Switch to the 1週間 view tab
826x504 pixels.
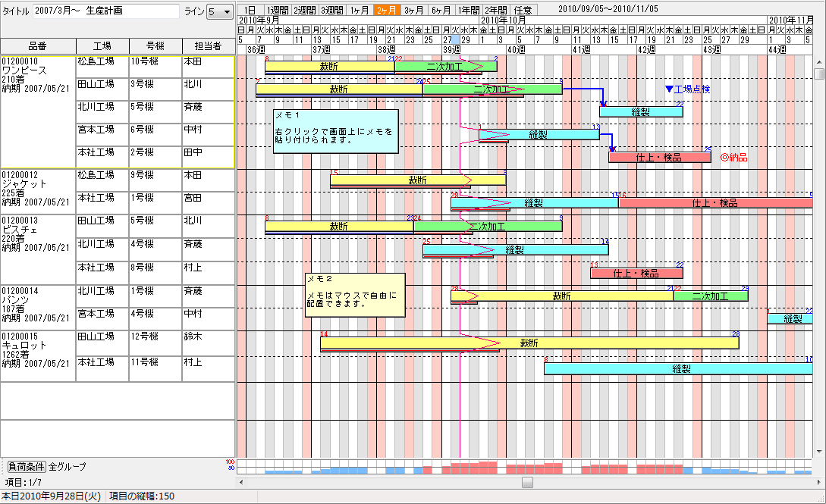[x=278, y=11]
